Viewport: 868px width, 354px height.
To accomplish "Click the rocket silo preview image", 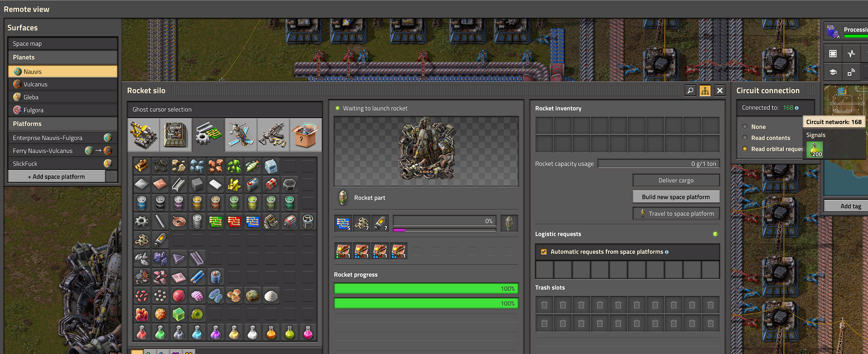I will pyautogui.click(x=426, y=151).
